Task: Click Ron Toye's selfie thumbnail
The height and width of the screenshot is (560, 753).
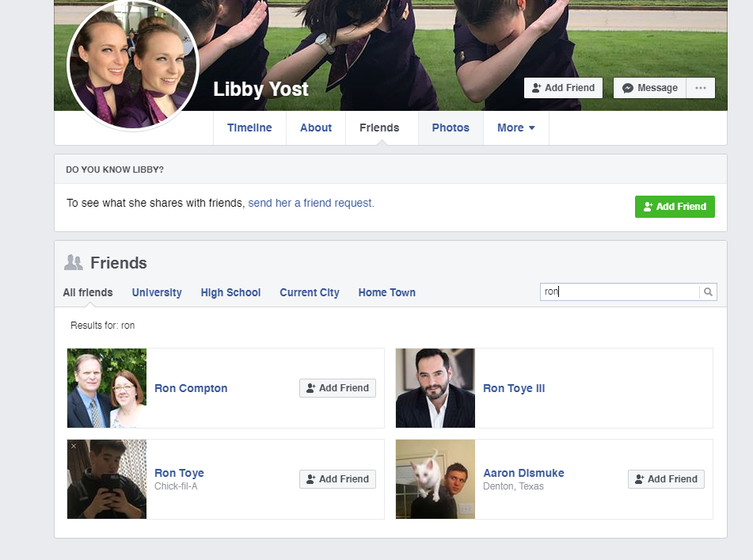Action: [107, 479]
